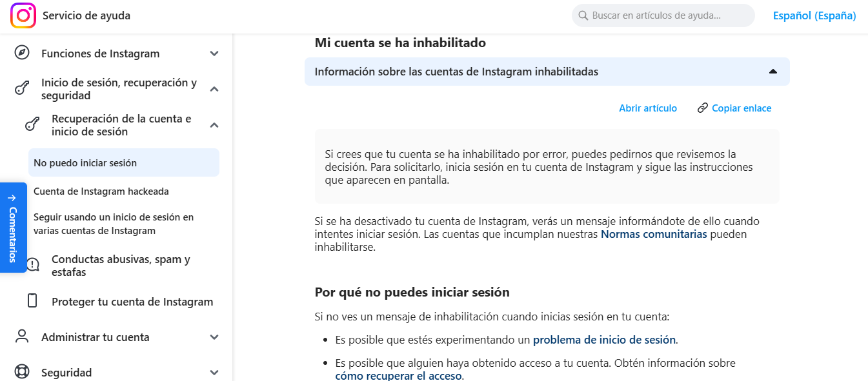The height and width of the screenshot is (381, 868).
Task: Click the Abrir artículo link
Action: coord(648,108)
